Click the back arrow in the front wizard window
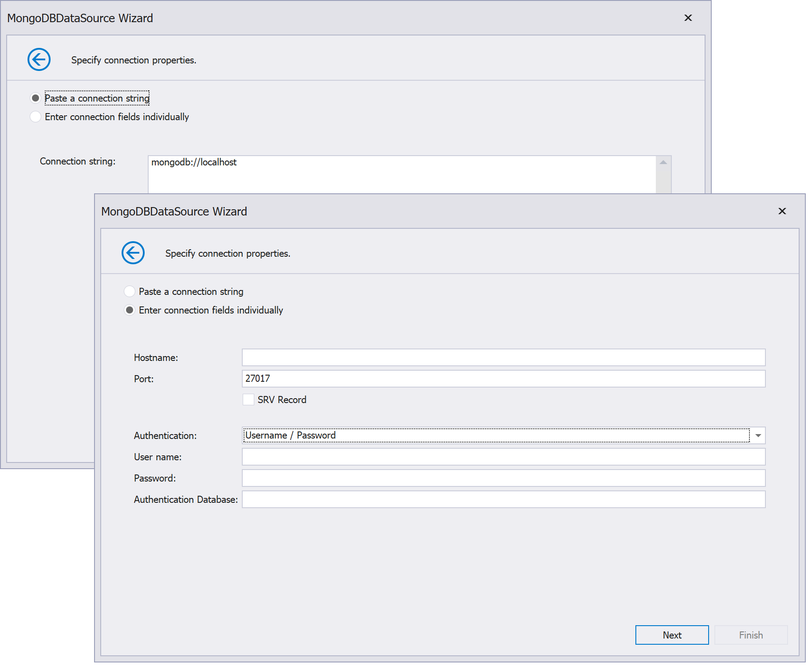812x666 pixels. (133, 253)
